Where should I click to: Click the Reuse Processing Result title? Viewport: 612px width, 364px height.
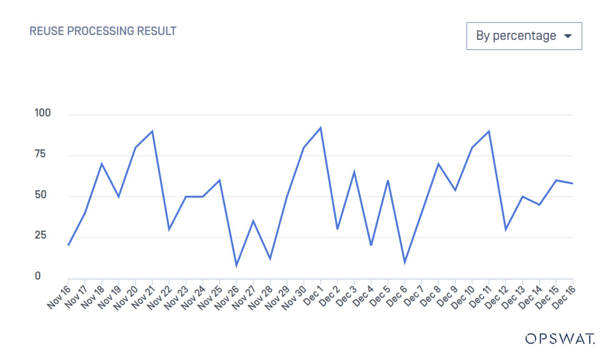click(x=103, y=31)
